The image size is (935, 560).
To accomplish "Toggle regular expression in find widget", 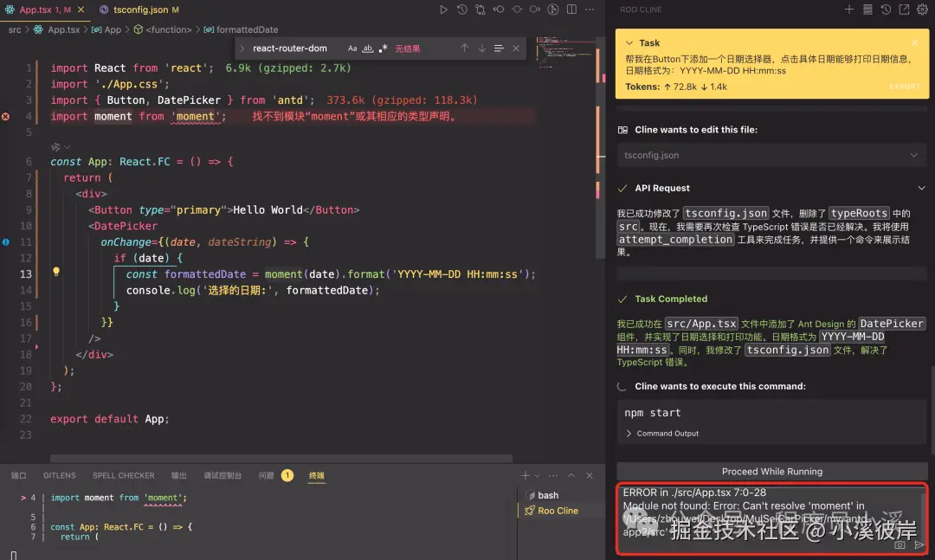I will point(383,48).
